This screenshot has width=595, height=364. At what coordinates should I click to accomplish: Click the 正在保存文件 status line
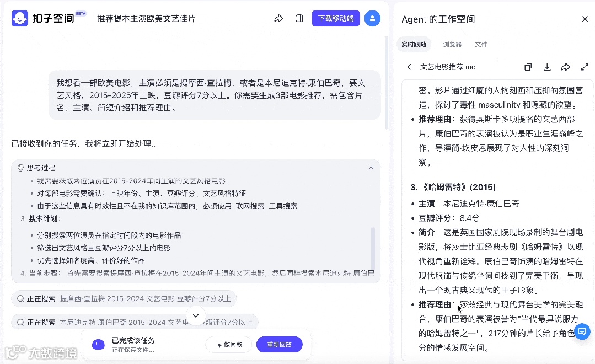(x=133, y=350)
